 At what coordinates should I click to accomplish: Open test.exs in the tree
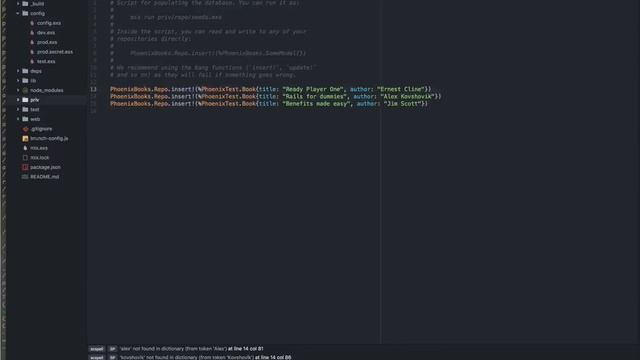pyautogui.click(x=46, y=62)
